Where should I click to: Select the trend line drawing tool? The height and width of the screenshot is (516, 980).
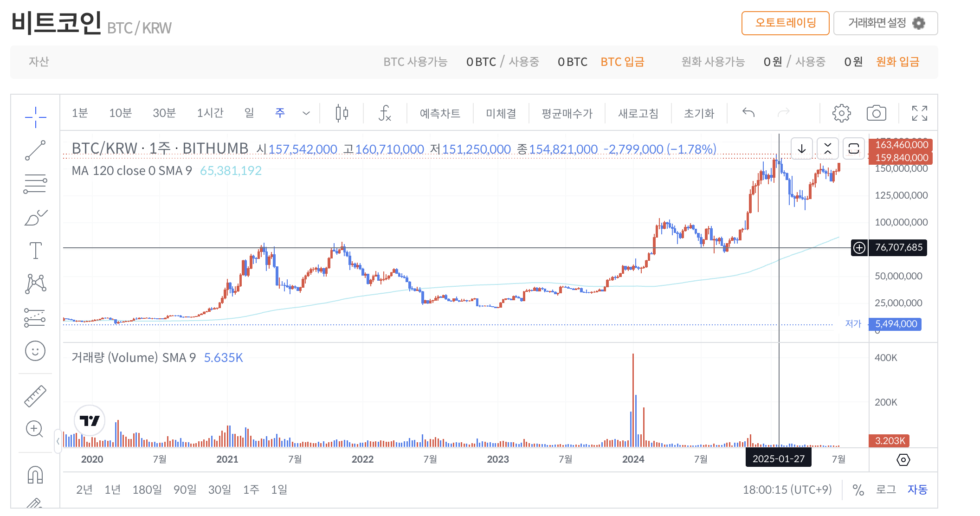pos(35,150)
